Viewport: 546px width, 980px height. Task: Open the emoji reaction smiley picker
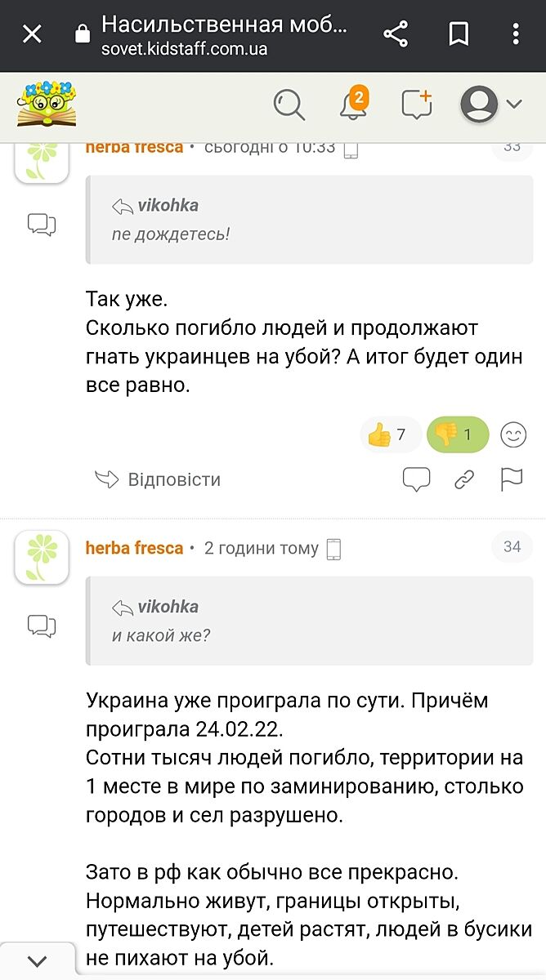513,435
